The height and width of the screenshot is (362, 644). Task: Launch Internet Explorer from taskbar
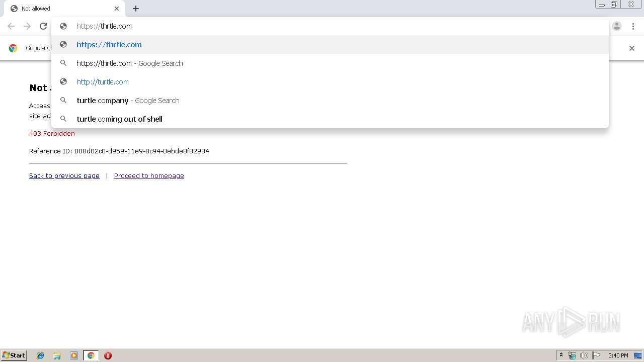(x=40, y=355)
